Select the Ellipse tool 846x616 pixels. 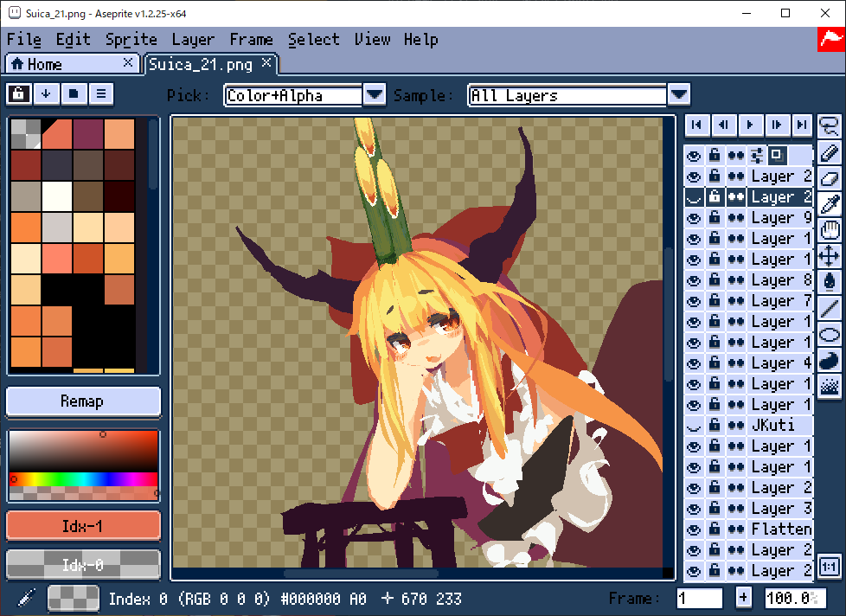click(830, 335)
